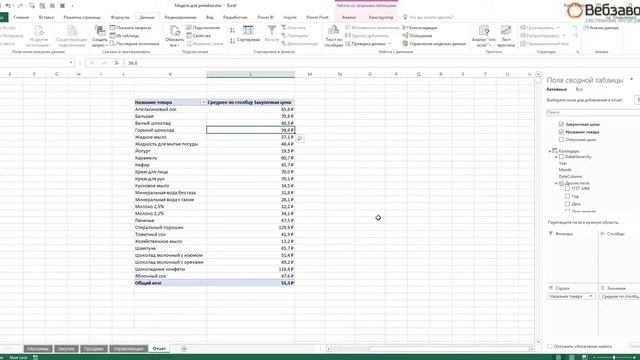Check the first checkbox under 'Другие поля'
The image size is (640, 360).
coord(567,189)
